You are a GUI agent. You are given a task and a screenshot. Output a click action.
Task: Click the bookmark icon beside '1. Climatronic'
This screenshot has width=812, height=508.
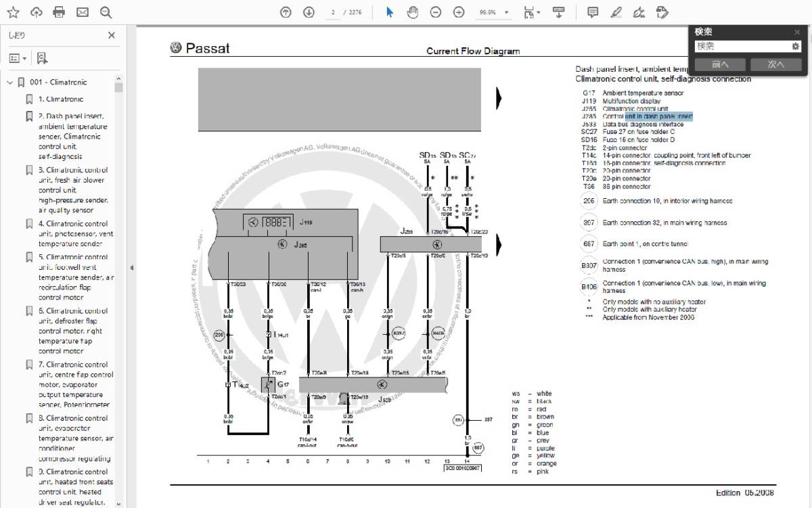click(29, 99)
